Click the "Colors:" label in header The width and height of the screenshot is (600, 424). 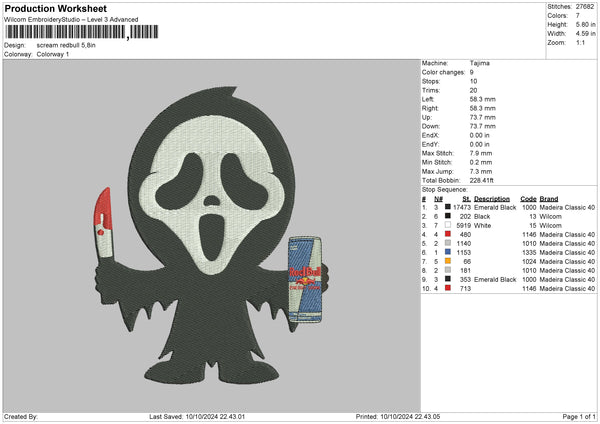557,16
